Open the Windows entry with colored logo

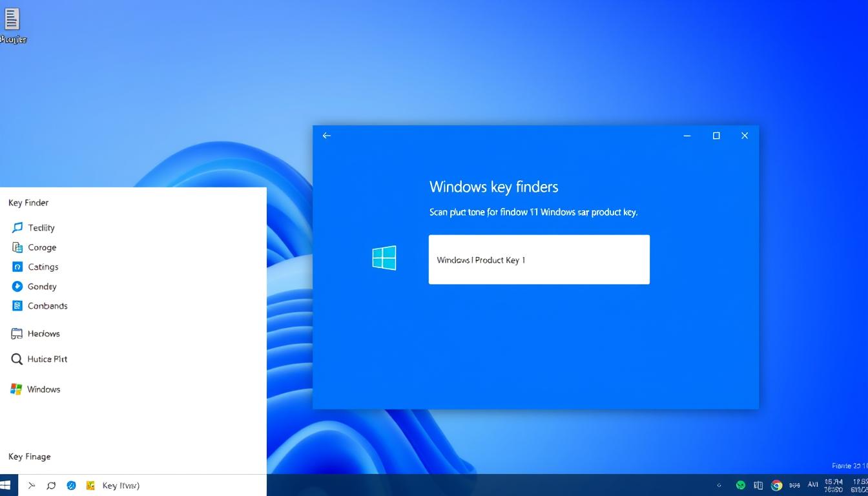coord(36,389)
